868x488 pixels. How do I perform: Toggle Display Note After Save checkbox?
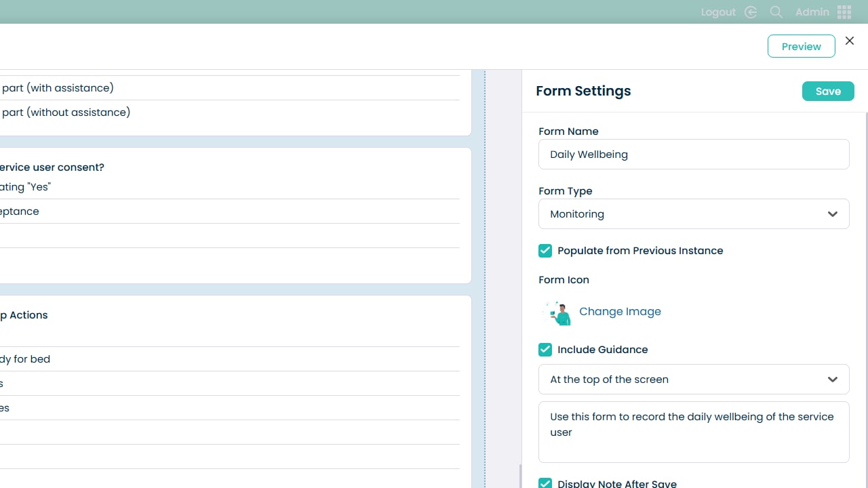(545, 483)
